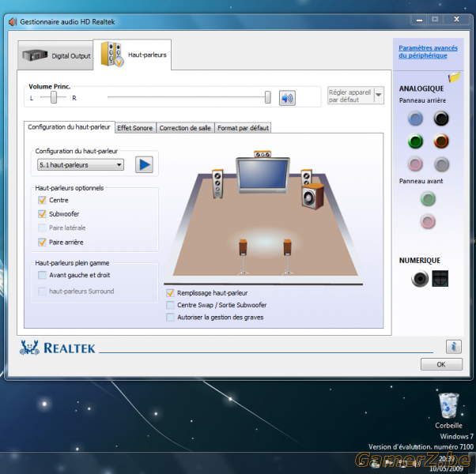Screen dimensions: 476x474
Task: Mute the master volume speaker icon
Action: (287, 98)
